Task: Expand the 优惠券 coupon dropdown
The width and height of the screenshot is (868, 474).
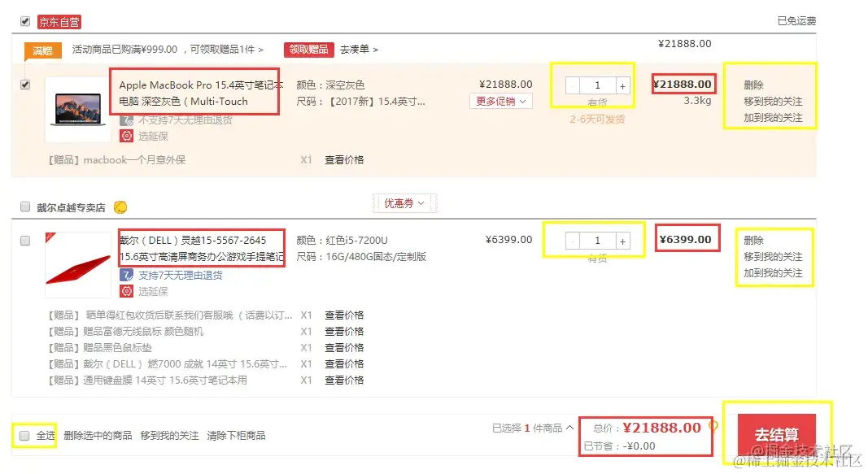Action: point(404,203)
